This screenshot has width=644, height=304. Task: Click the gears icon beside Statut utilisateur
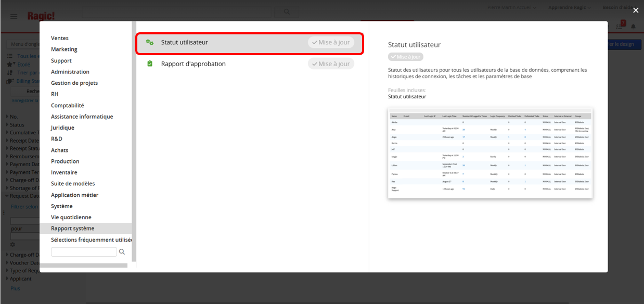[x=150, y=42]
